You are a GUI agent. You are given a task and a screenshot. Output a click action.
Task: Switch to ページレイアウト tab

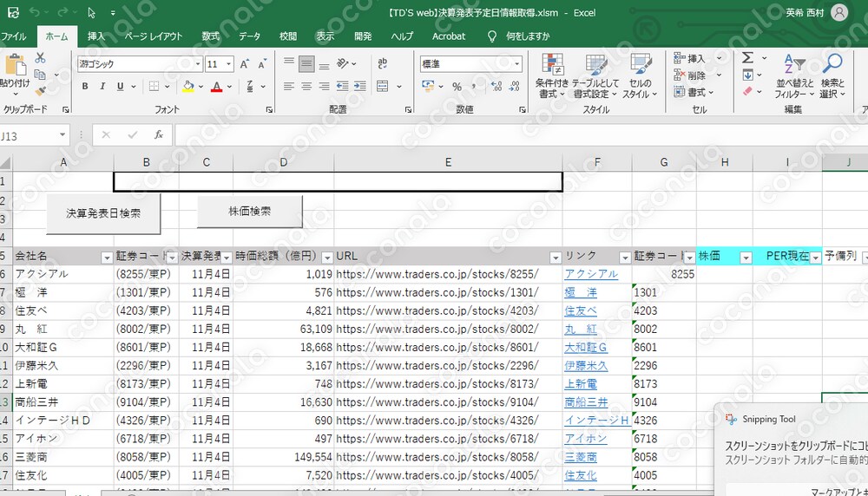tap(154, 36)
